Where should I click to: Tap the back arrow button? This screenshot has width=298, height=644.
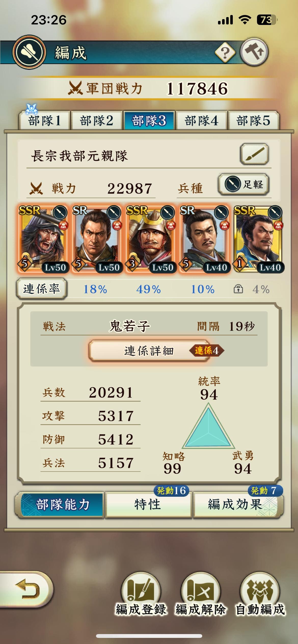coord(26,589)
